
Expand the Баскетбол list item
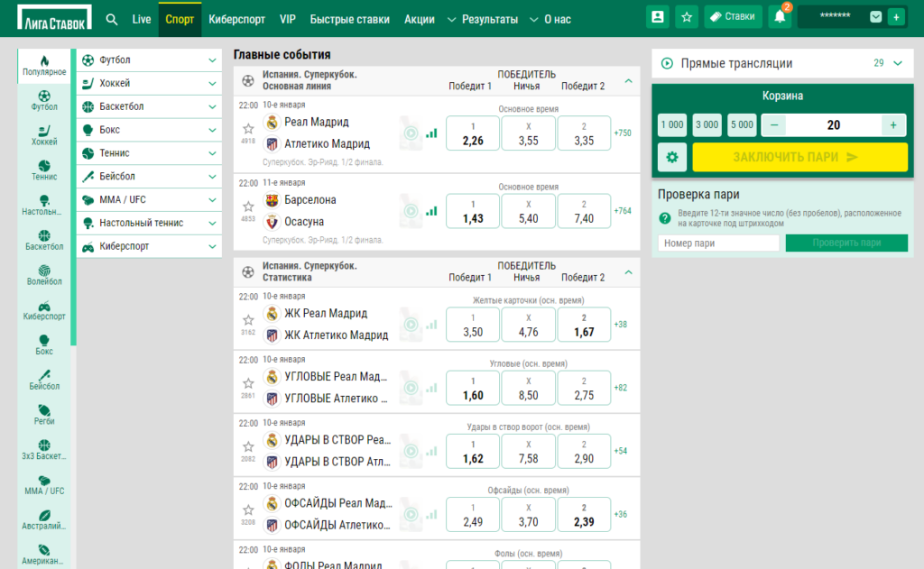click(149, 106)
